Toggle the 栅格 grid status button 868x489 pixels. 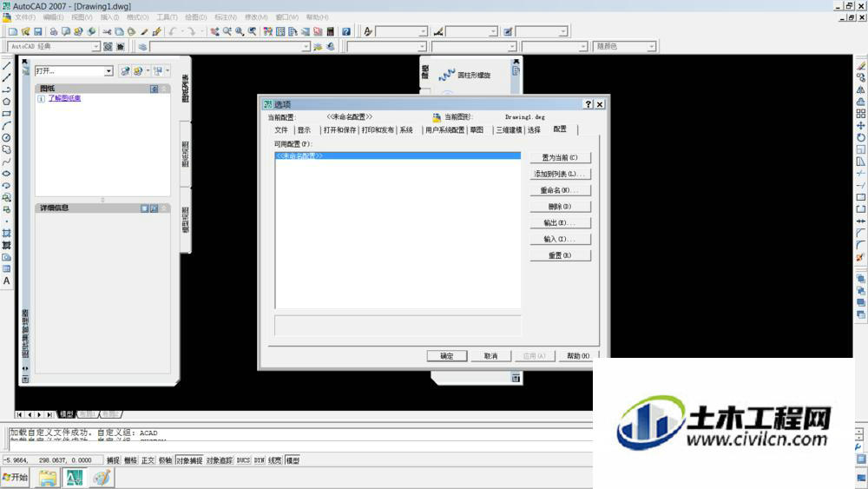pos(131,460)
